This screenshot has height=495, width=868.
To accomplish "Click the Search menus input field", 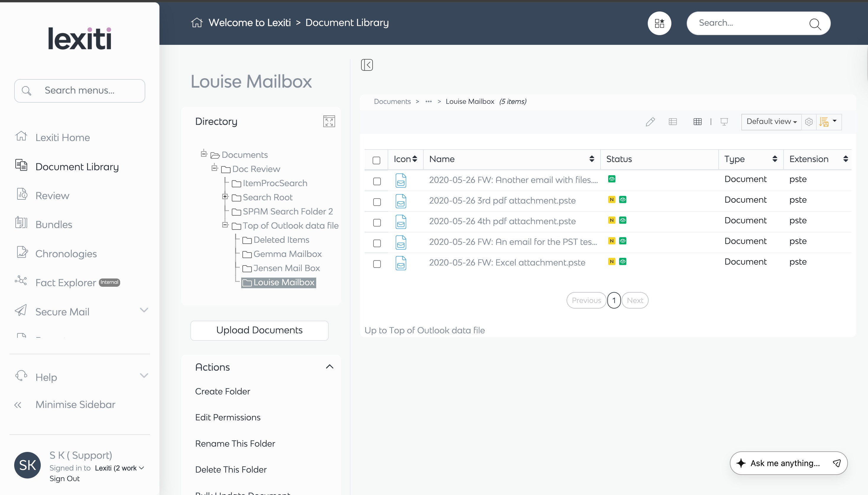I will click(x=80, y=91).
